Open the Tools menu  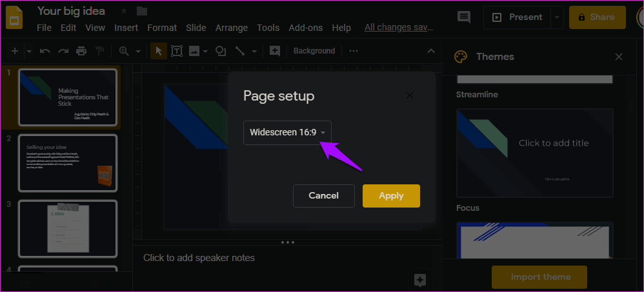(x=268, y=28)
